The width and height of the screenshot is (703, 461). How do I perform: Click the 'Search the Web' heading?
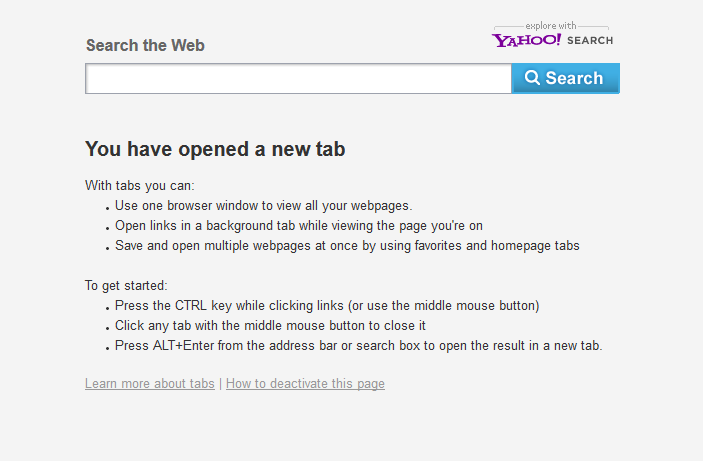coord(145,45)
